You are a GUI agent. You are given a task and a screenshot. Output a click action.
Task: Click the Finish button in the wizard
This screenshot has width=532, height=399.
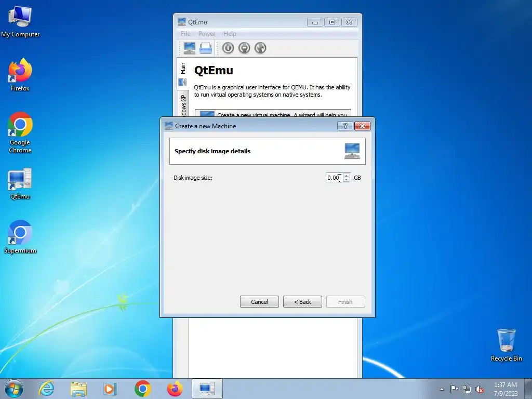345,302
